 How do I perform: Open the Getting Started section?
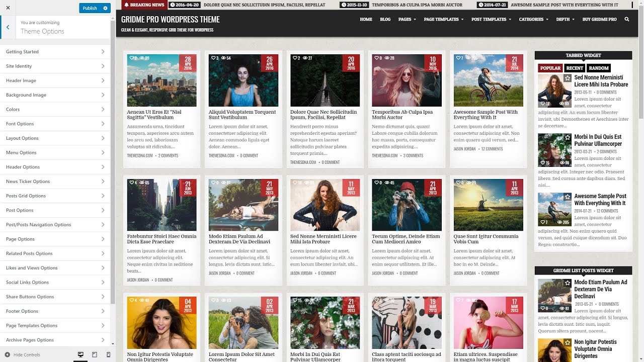tap(55, 52)
